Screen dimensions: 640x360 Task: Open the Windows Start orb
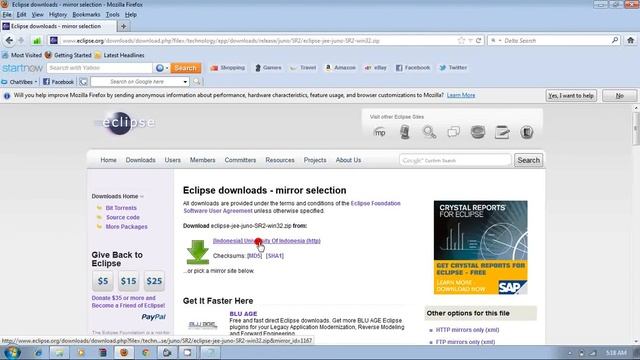12,352
